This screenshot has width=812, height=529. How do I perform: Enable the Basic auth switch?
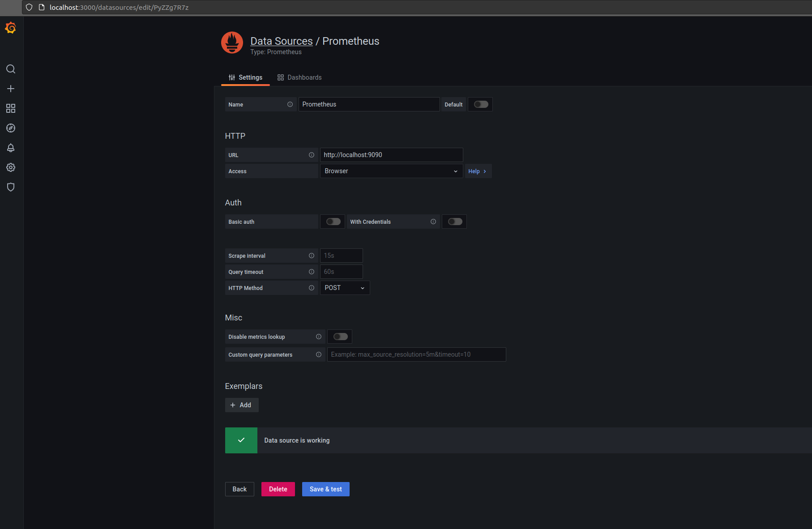point(333,222)
